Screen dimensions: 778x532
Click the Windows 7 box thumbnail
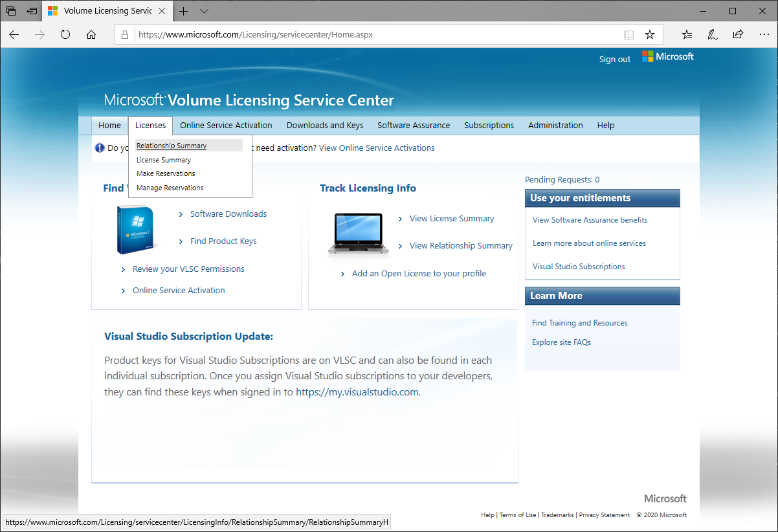[137, 230]
